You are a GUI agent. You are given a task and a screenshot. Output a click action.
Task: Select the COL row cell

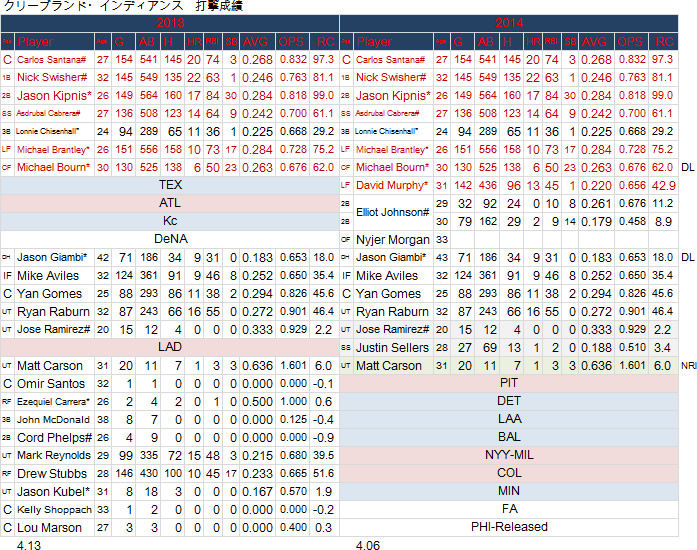click(509, 473)
